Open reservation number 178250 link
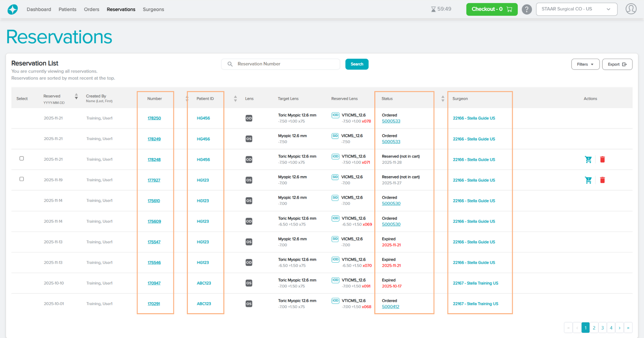 [154, 118]
